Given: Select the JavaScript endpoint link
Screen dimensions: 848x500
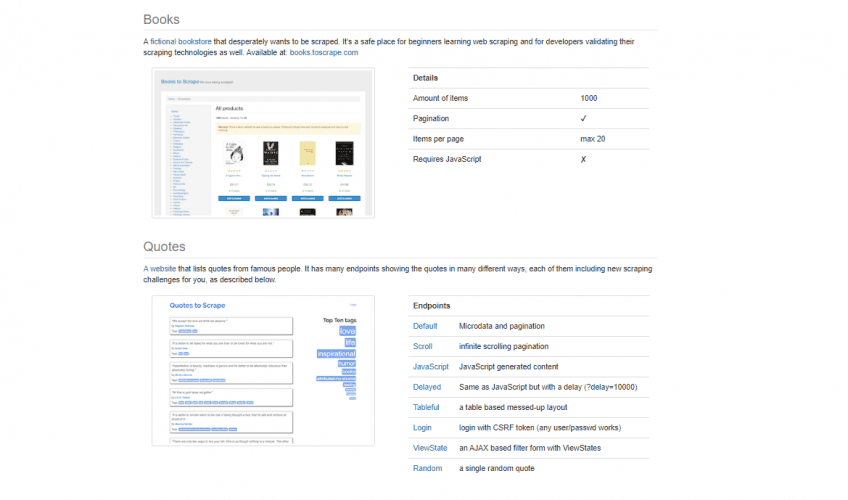Looking at the screenshot, I should coord(431,367).
